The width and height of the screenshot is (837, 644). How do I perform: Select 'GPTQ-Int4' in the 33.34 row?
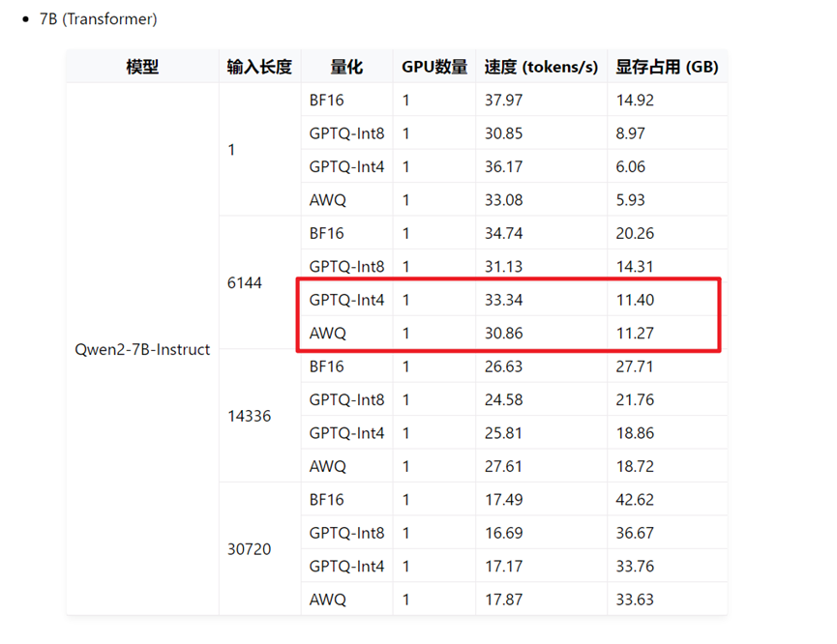[x=346, y=300]
